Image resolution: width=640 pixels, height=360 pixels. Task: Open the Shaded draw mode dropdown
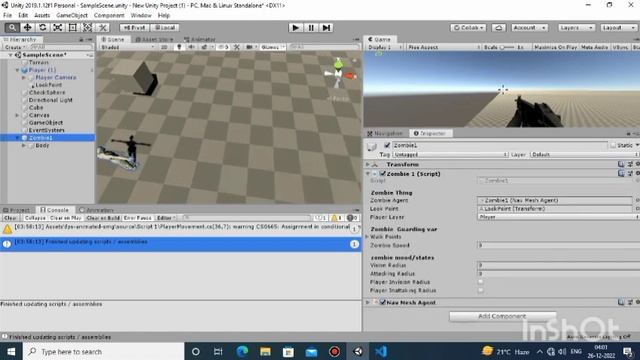pyautogui.click(x=127, y=47)
